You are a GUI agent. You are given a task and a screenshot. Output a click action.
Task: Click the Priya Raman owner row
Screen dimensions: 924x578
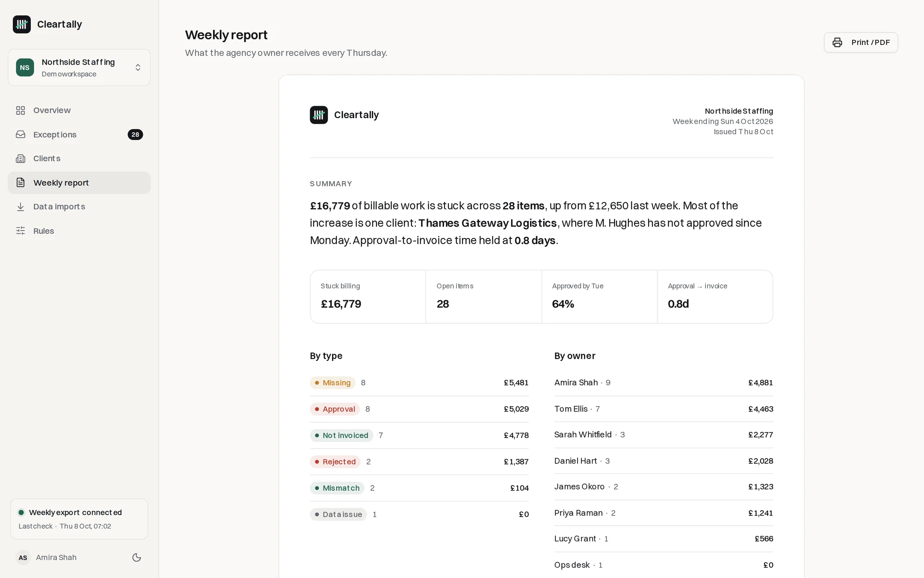pyautogui.click(x=663, y=513)
